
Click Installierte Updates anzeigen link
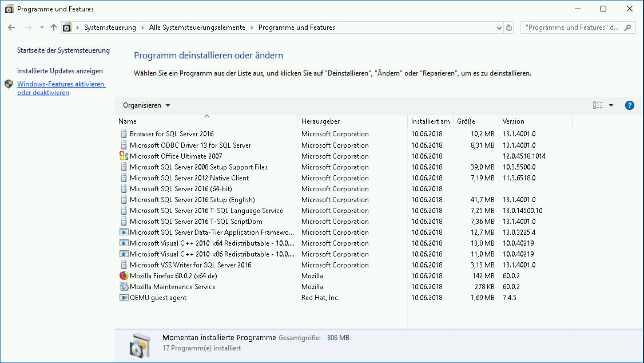tap(60, 71)
